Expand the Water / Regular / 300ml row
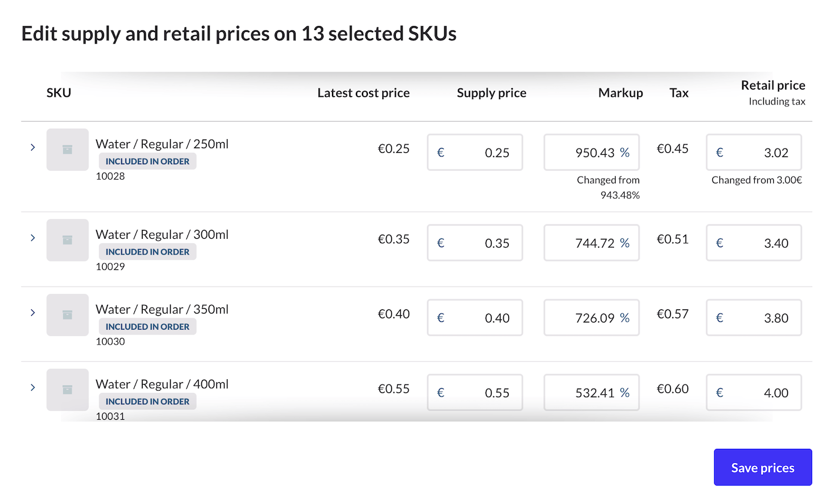Screen dimensions: 836x504 tap(33, 238)
